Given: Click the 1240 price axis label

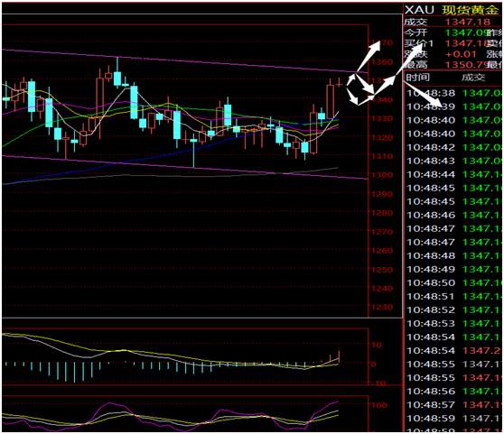Looking at the screenshot, I should point(382,288).
